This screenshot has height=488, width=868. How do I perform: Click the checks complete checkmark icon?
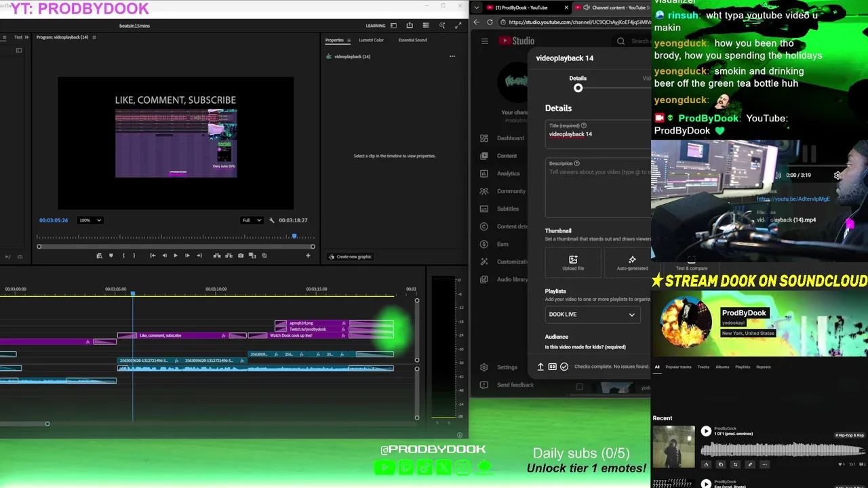click(x=564, y=367)
